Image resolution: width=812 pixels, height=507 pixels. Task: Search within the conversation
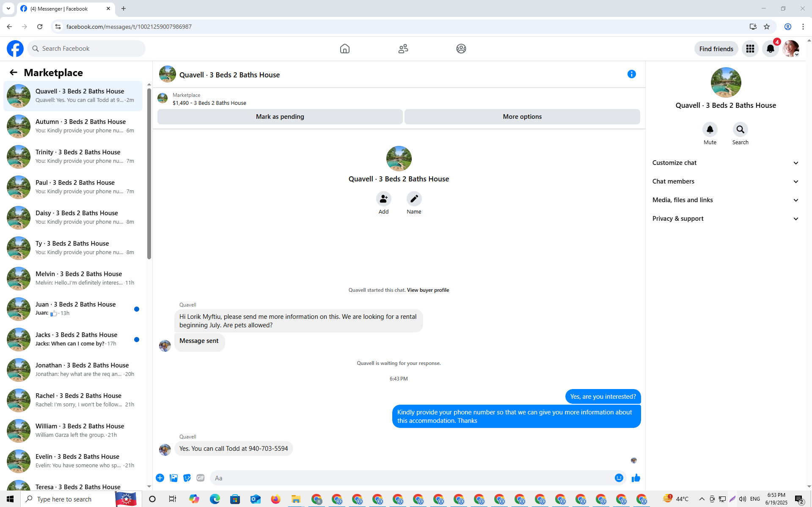click(740, 129)
